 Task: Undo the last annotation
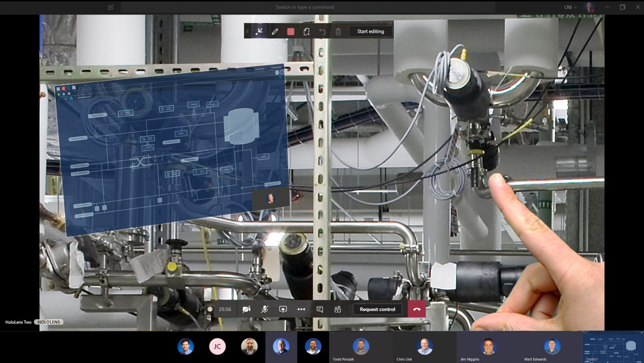coord(322,31)
